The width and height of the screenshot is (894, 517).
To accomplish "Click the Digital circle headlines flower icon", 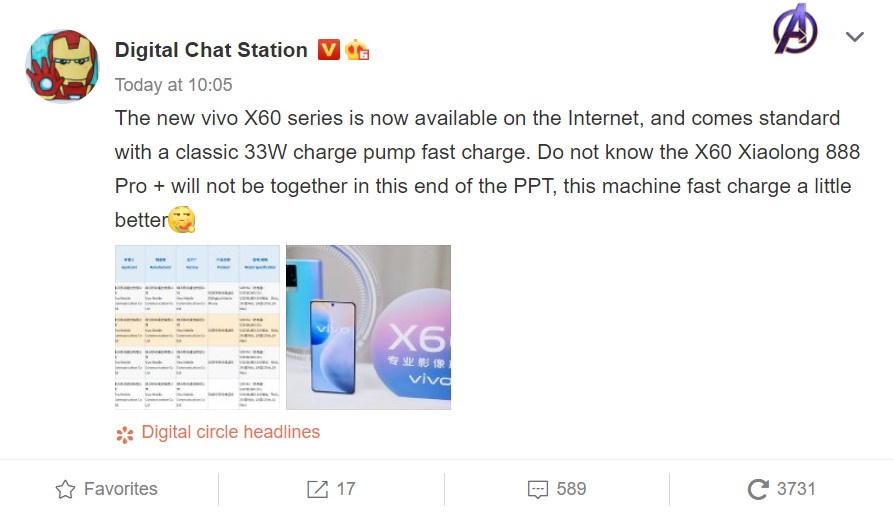I will pyautogui.click(x=124, y=434).
